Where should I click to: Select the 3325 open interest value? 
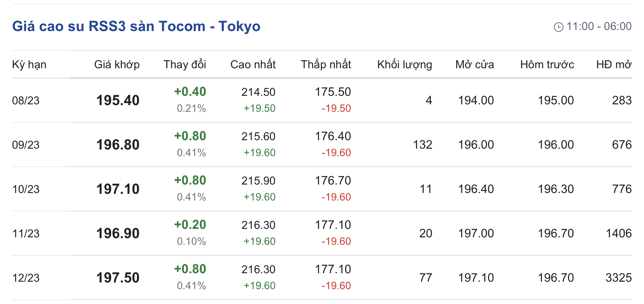point(618,278)
